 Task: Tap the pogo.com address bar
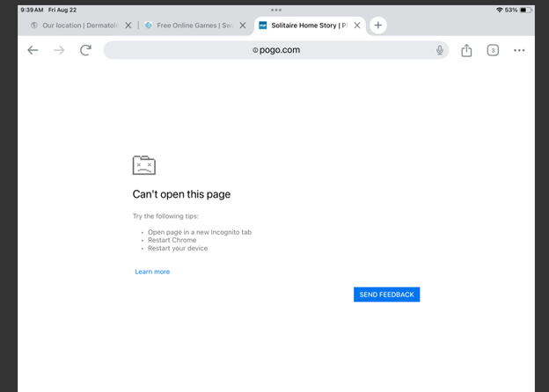point(280,50)
